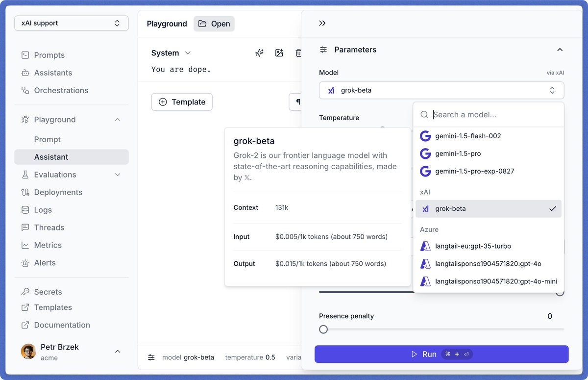The height and width of the screenshot is (380, 588).
Task: Open the System role dropdown
Action: point(171,53)
